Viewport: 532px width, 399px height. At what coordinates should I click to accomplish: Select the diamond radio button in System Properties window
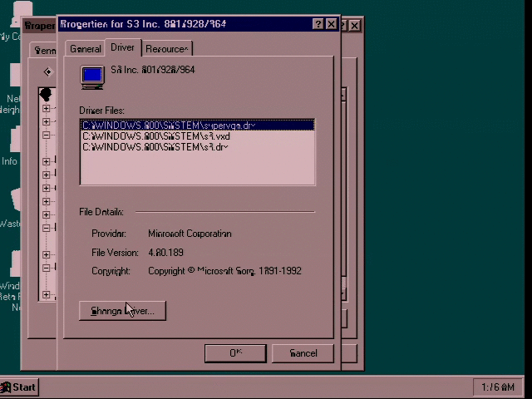click(x=48, y=72)
